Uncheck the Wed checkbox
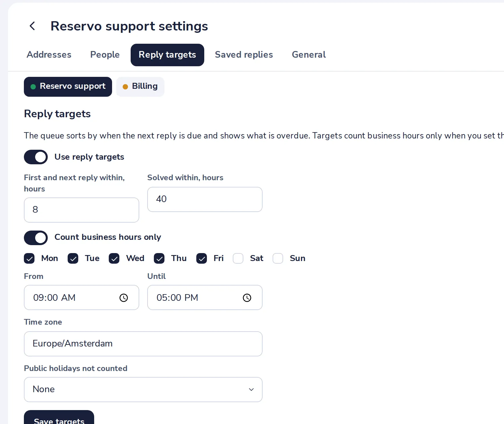The height and width of the screenshot is (424, 504). pos(114,258)
